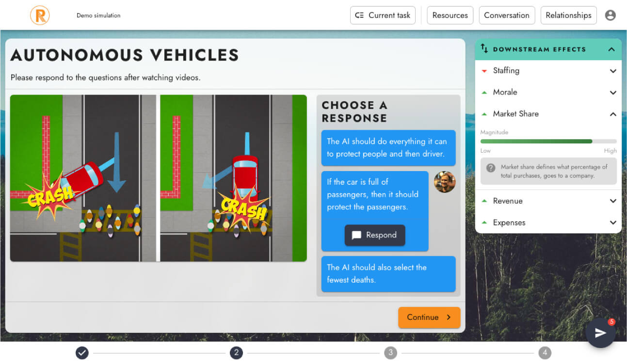Click the orange Continue button

tap(429, 317)
